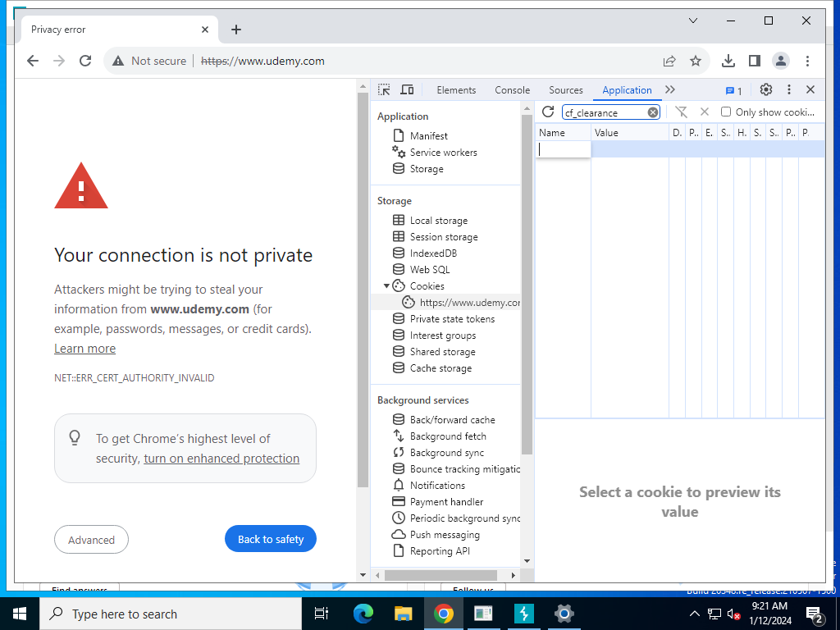Open Cache storage

[x=441, y=368]
